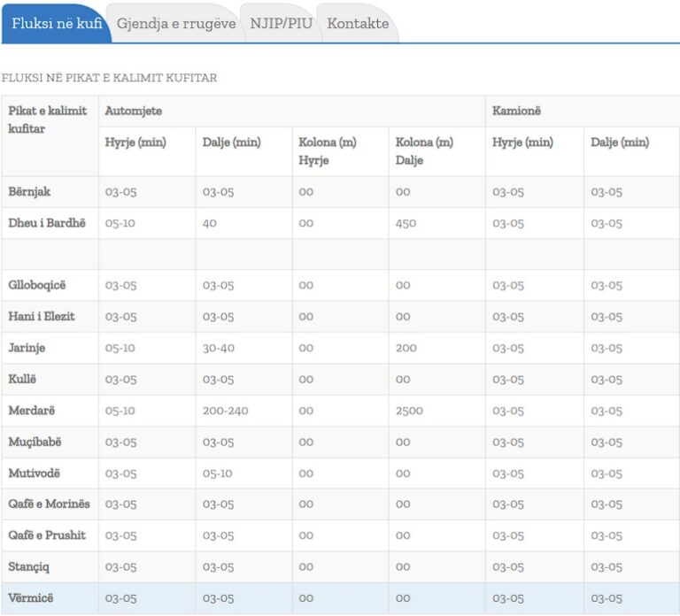This screenshot has width=680, height=616.
Task: Click Kullë Kolona Hyrje value 00
Action: 305,380
